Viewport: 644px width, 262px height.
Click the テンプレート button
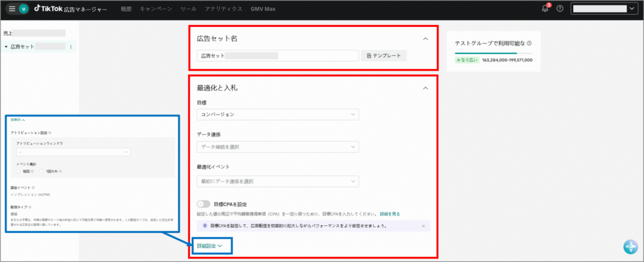tap(384, 56)
